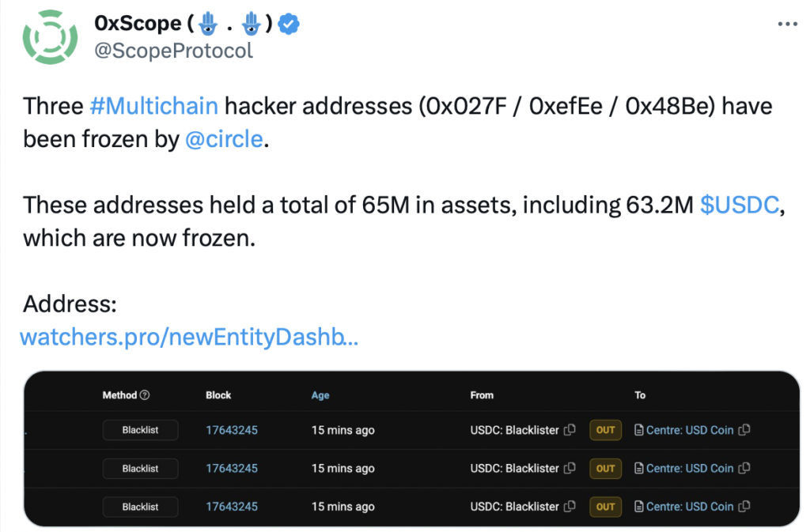Copy the second row's Centre: USD Coin address

pyautogui.click(x=744, y=468)
